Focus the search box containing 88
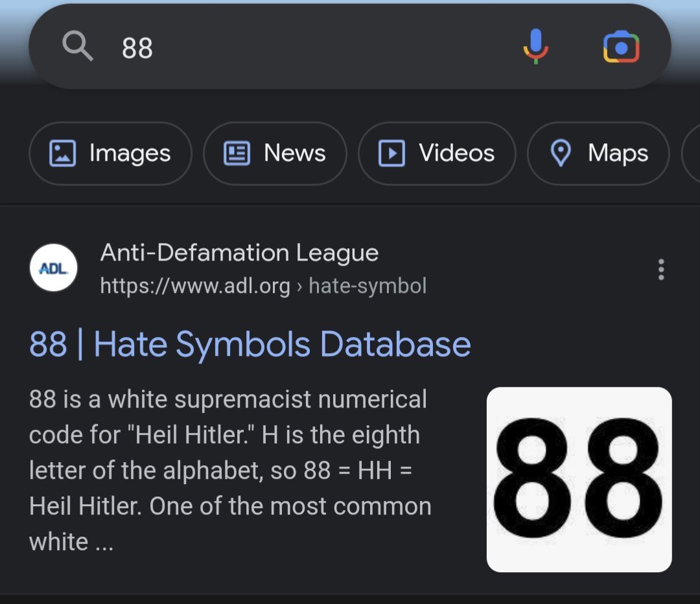This screenshot has width=700, height=604. [350, 47]
